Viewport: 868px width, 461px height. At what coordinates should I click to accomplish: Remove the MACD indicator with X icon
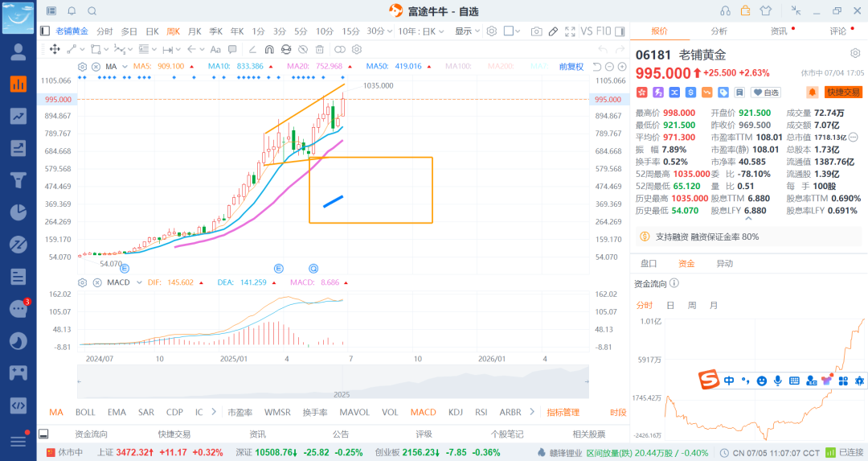97,282
